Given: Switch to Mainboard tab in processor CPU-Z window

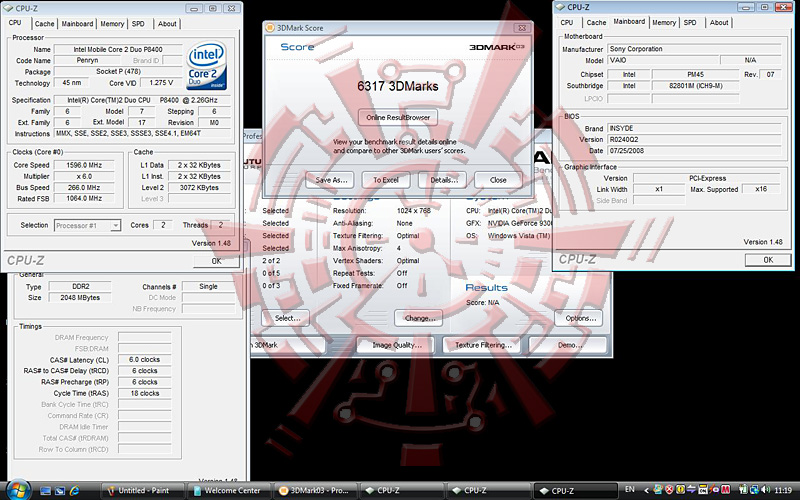Looking at the screenshot, I should tap(77, 23).
